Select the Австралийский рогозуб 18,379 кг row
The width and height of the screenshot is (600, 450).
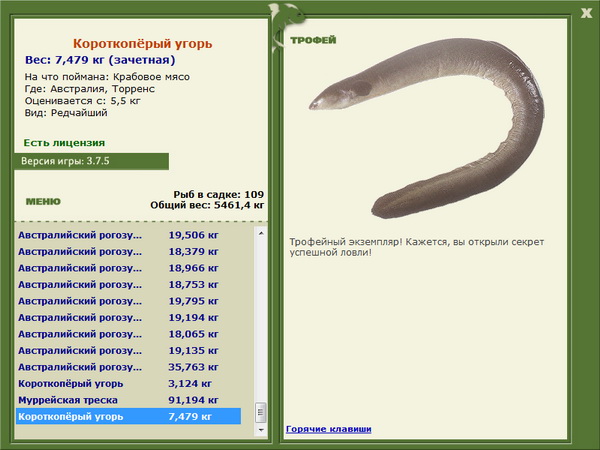pos(129,252)
